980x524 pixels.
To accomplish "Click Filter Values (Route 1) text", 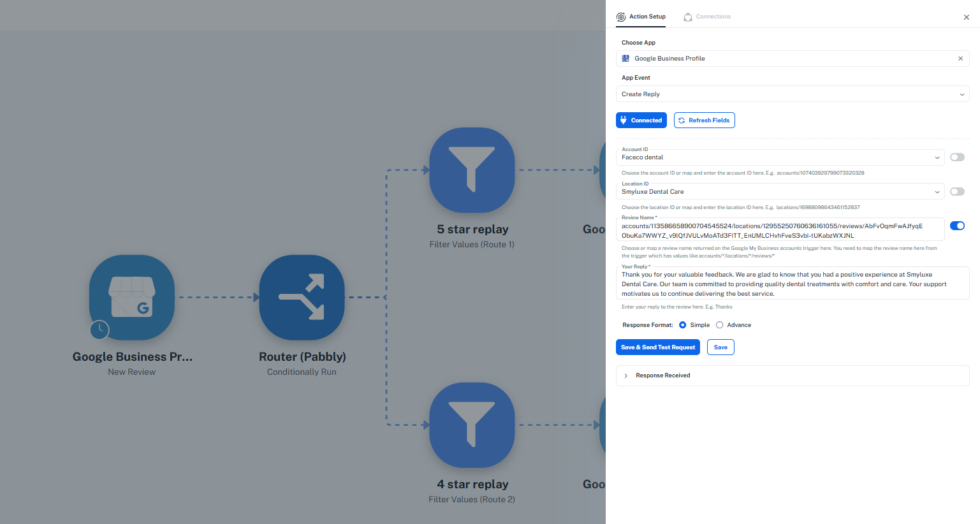I will (x=472, y=245).
